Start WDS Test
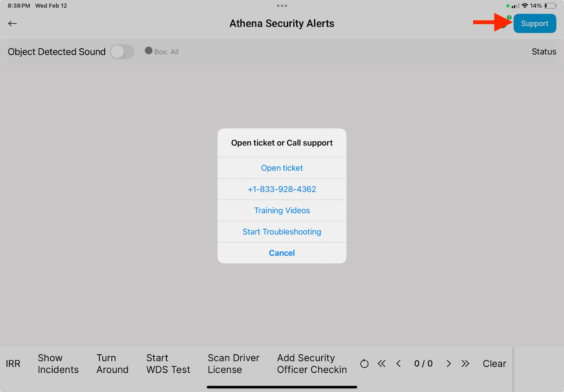Viewport: 564px width, 392px height. (168, 363)
